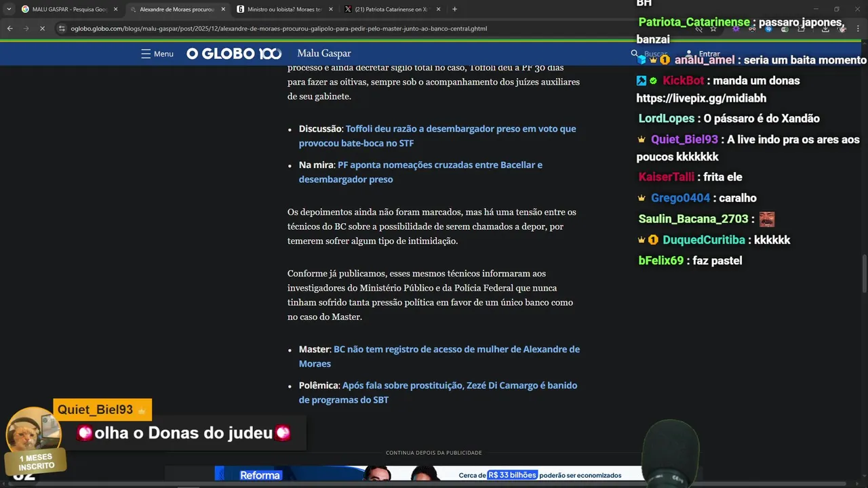Open link about Zezé Di Camargo banido
This screenshot has height=488, width=868.
point(438,392)
